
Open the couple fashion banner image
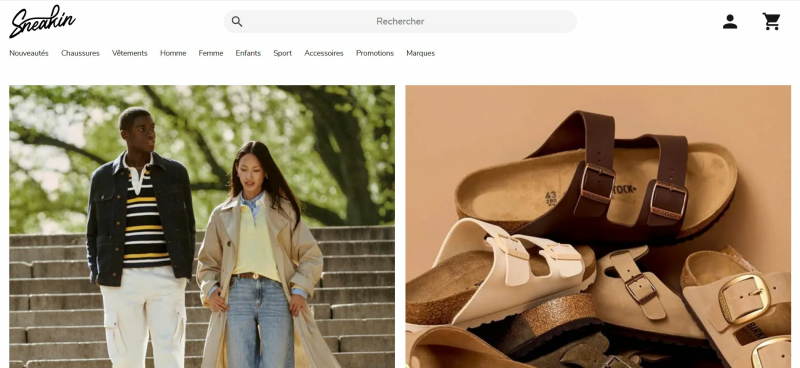(202, 227)
